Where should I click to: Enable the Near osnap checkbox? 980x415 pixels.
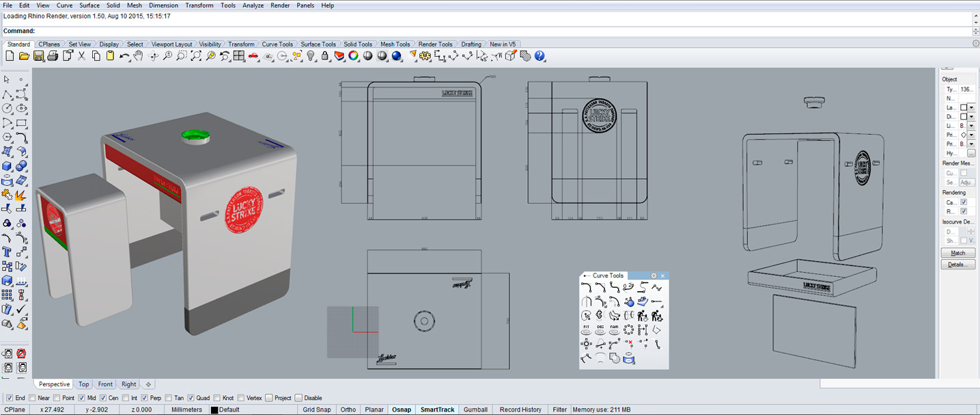(x=32, y=398)
